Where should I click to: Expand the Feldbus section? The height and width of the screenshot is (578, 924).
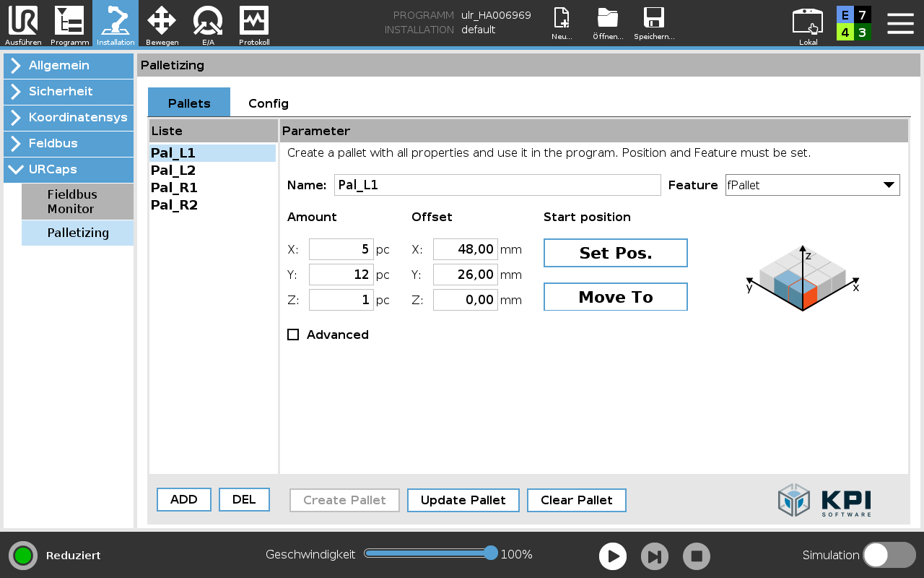click(x=69, y=144)
